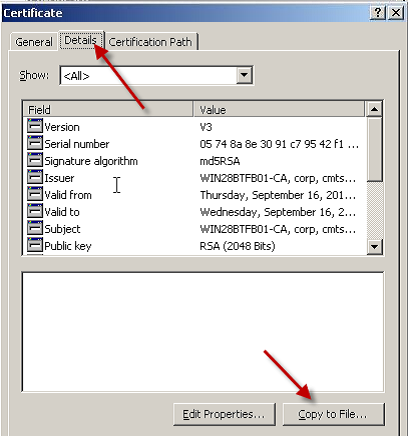Viewport: 408px width, 436px height.
Task: Click the md5RSA value
Action: (x=220, y=161)
